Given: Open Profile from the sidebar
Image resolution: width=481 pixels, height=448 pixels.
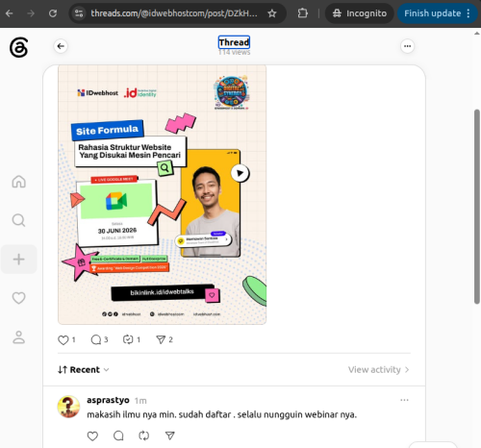Looking at the screenshot, I should 18,337.
